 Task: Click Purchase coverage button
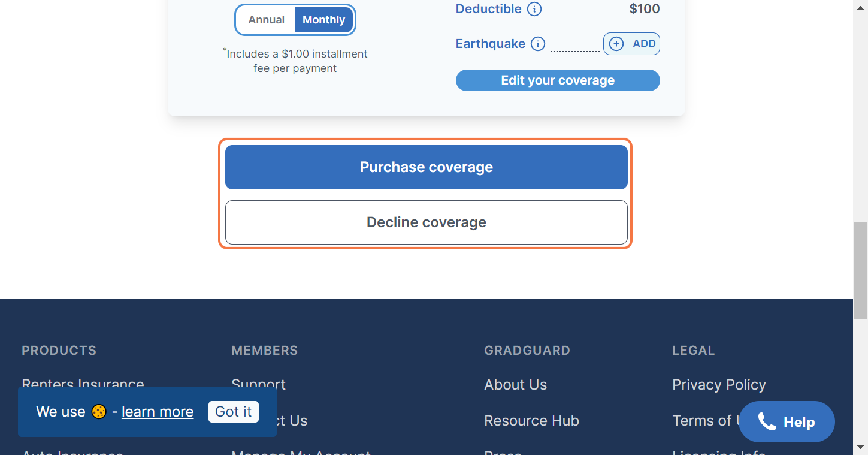pyautogui.click(x=427, y=167)
